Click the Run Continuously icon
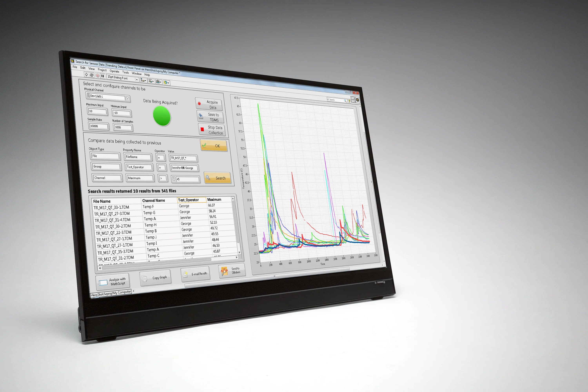Viewport: 588px width, 392px height. (92, 75)
